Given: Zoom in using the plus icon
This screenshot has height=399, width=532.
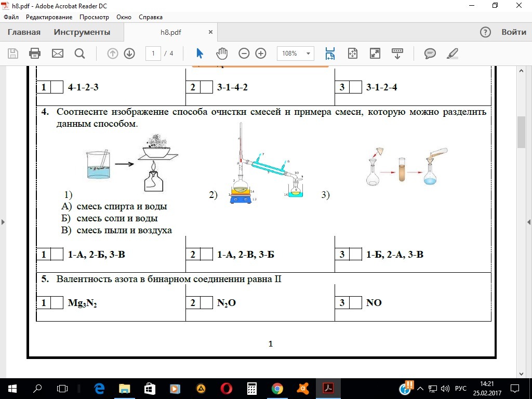Looking at the screenshot, I should pyautogui.click(x=260, y=53).
